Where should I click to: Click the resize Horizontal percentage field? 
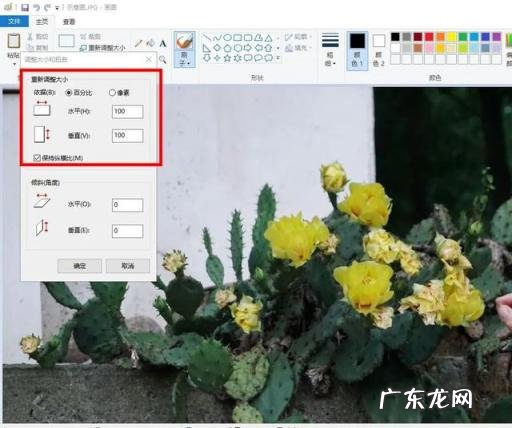tap(128, 111)
